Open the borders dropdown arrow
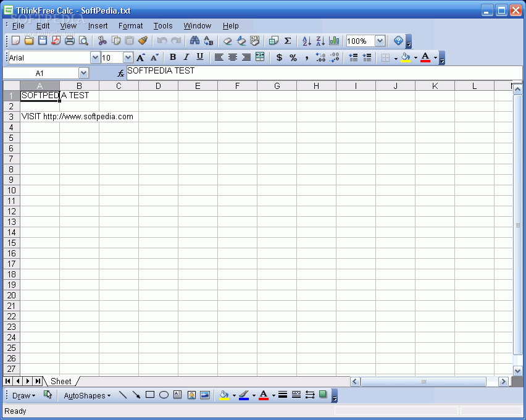The height and width of the screenshot is (420, 526). pyautogui.click(x=396, y=58)
